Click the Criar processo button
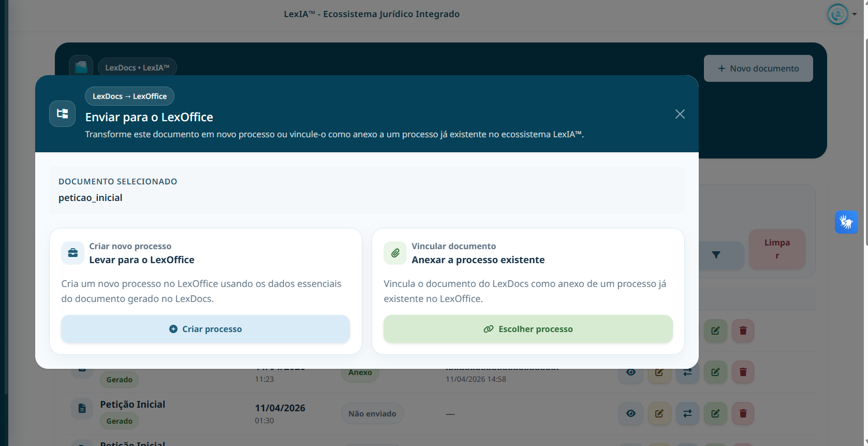Viewport: 868px width, 446px height. coord(205,329)
